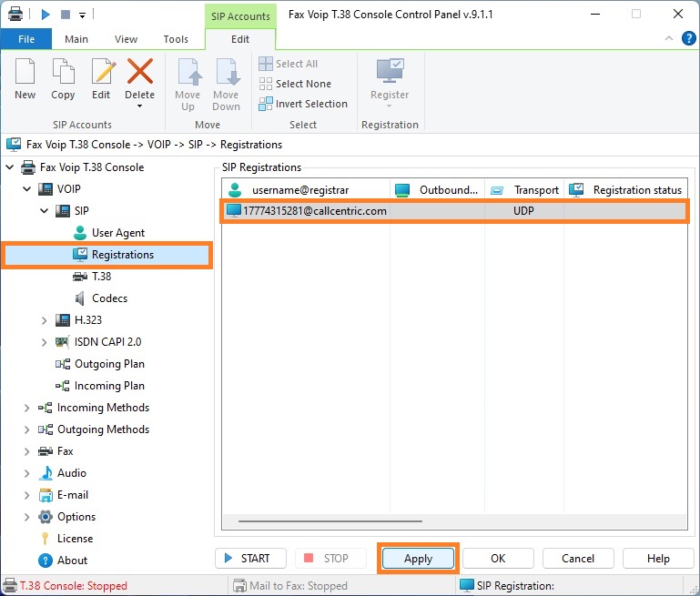The image size is (700, 596).
Task: Expand the Outgoing Methods tree node
Action: coord(26,429)
